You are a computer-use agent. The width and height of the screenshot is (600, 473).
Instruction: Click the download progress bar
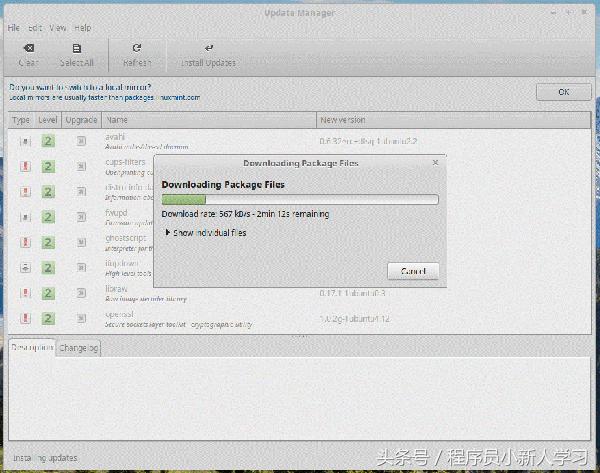(300, 199)
